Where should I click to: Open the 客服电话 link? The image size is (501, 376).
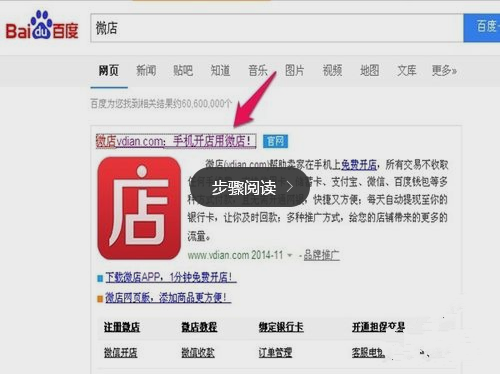tap(369, 353)
